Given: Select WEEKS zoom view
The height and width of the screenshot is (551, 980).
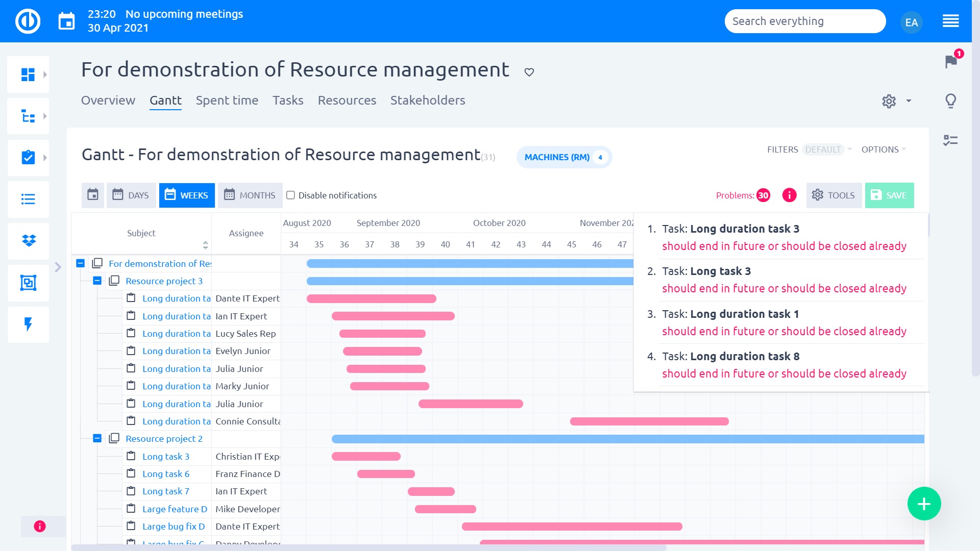Looking at the screenshot, I should coord(187,195).
